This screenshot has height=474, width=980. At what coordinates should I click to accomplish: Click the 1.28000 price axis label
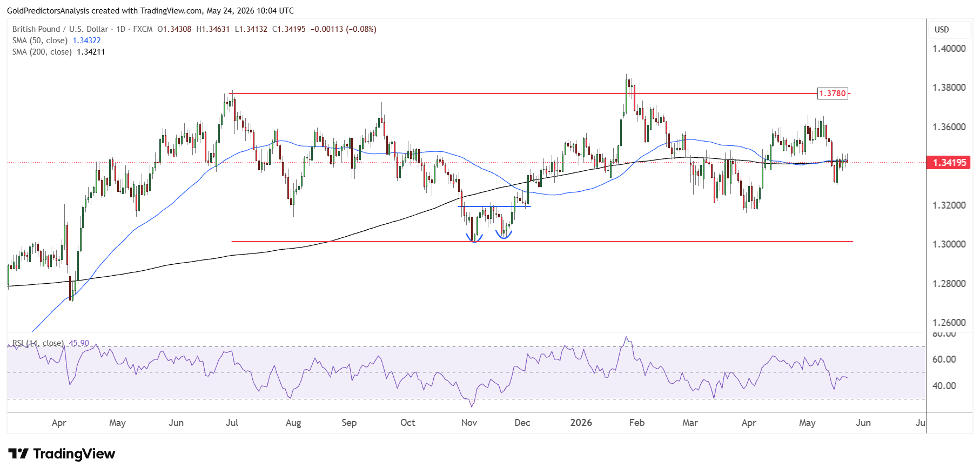pyautogui.click(x=949, y=284)
